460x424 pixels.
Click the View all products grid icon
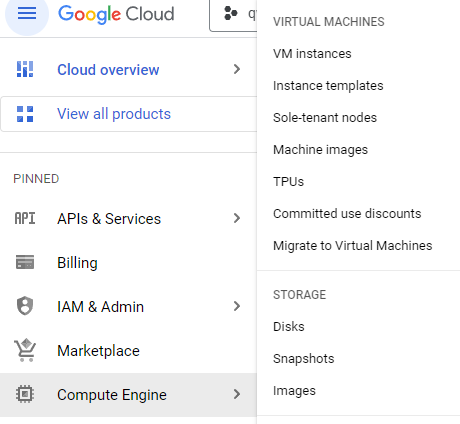[x=25, y=114]
